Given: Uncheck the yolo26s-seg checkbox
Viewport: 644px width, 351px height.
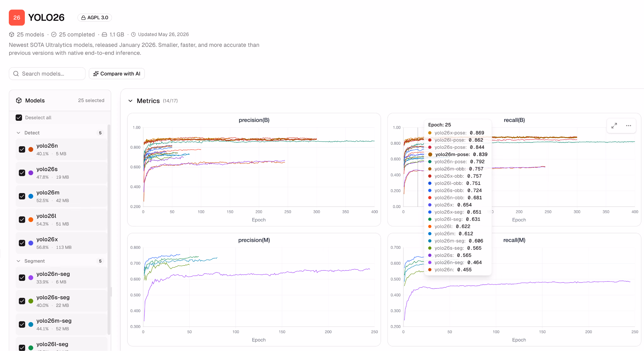Looking at the screenshot, I should [22, 301].
